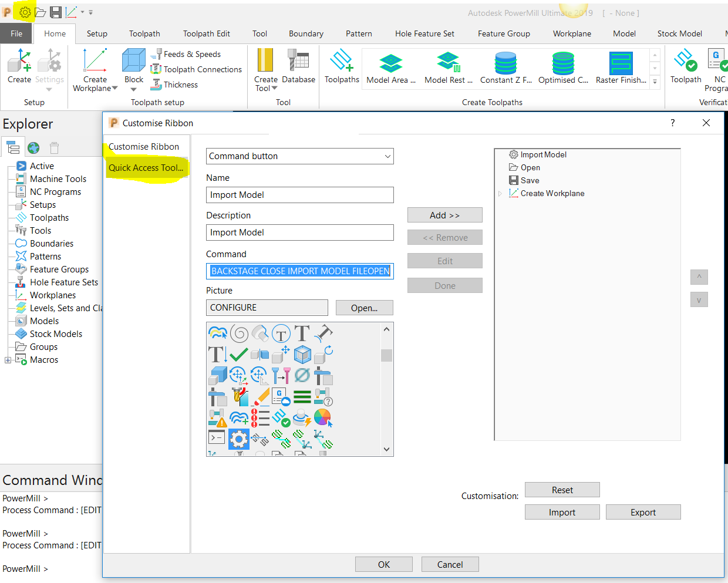This screenshot has height=583, width=728.
Task: Select Customise Ribbon page in dialog
Action: pos(144,147)
